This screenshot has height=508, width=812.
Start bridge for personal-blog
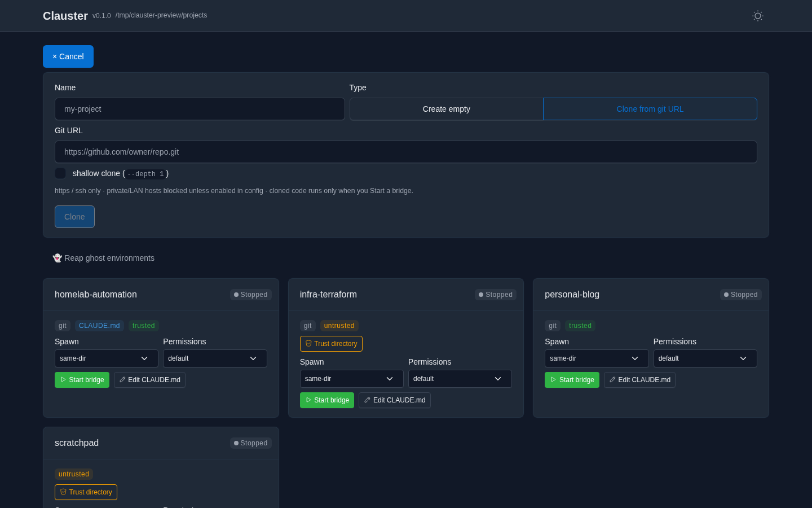pyautogui.click(x=572, y=380)
